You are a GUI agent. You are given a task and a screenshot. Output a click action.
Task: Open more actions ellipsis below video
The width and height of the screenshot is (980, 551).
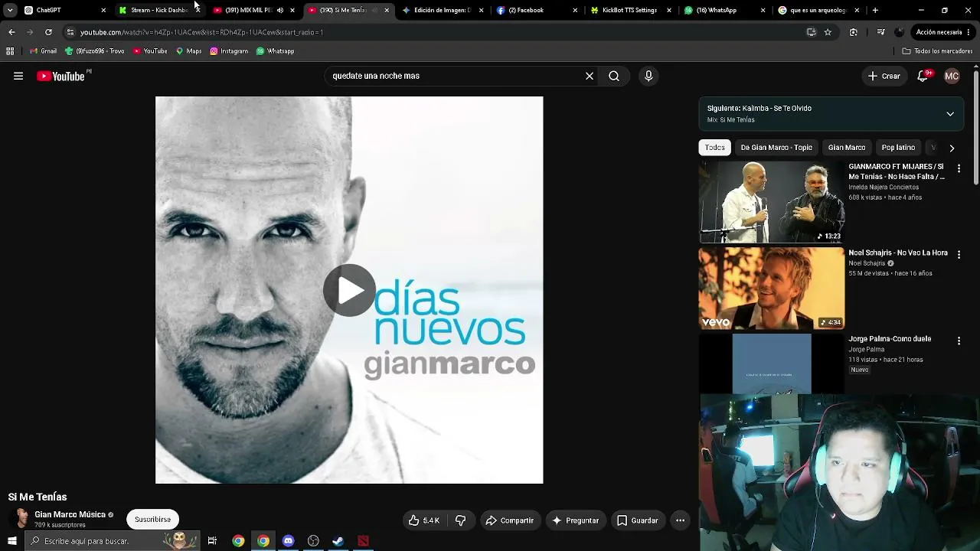680,520
